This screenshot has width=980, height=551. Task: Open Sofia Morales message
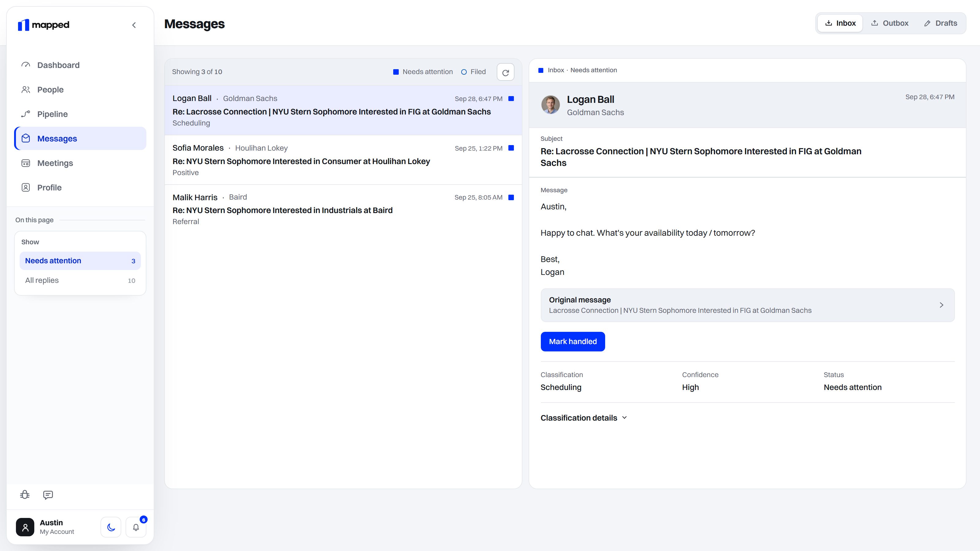343,160
